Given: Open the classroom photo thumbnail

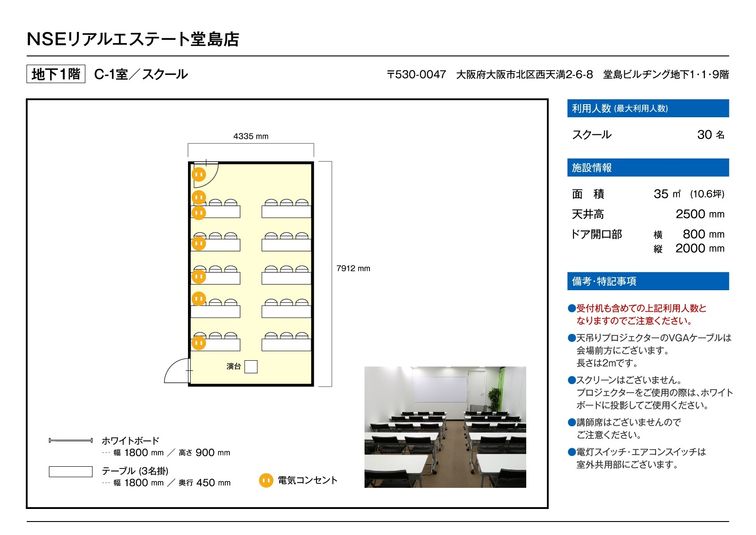Looking at the screenshot, I should point(445,427).
